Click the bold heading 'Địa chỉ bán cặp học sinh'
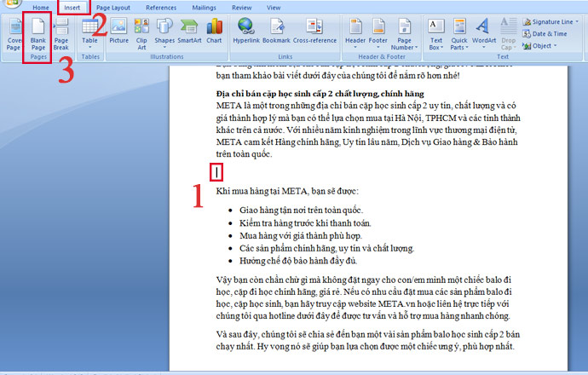588x375 pixels. coord(320,94)
